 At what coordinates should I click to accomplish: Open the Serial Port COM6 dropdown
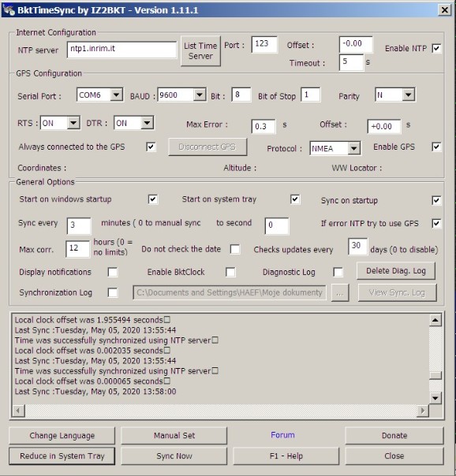click(x=116, y=95)
